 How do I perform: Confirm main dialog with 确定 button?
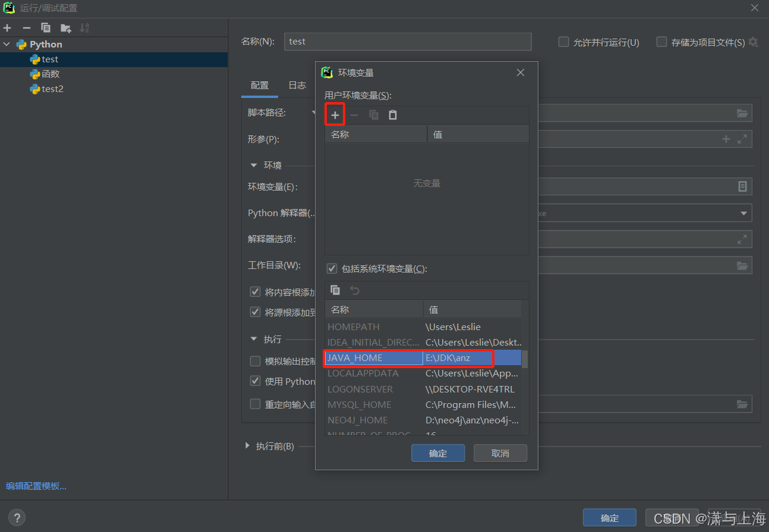point(609,518)
